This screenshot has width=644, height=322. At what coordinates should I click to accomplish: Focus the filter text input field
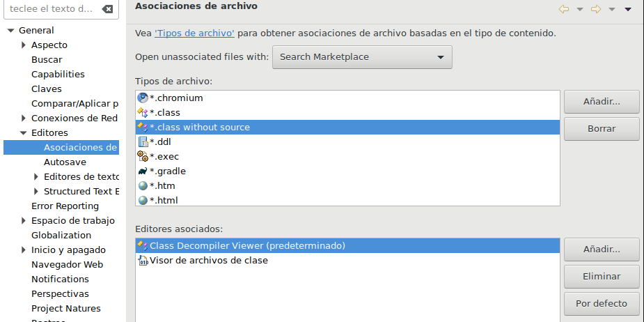point(52,8)
